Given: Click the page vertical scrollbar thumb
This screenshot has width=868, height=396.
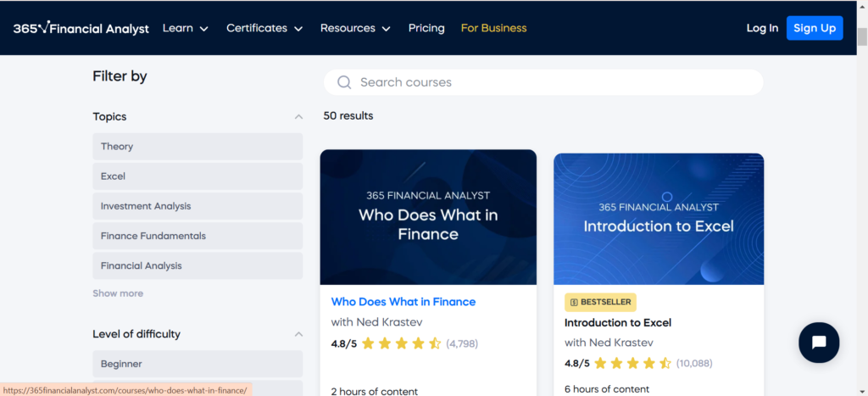Looking at the screenshot, I should [862, 36].
